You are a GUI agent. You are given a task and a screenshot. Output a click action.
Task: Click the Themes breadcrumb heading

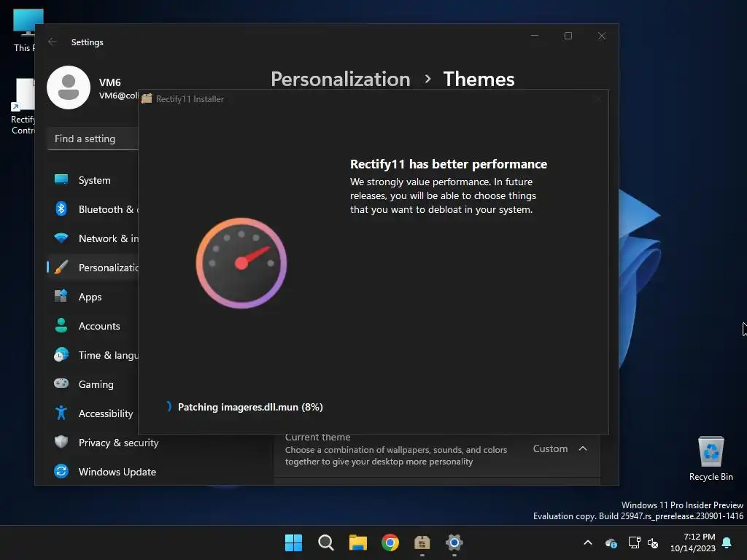pos(479,79)
